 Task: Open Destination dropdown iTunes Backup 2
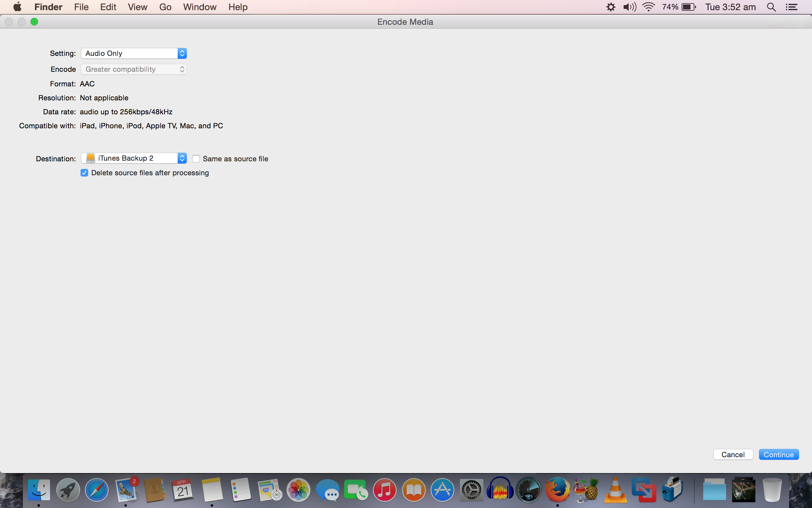(x=134, y=158)
